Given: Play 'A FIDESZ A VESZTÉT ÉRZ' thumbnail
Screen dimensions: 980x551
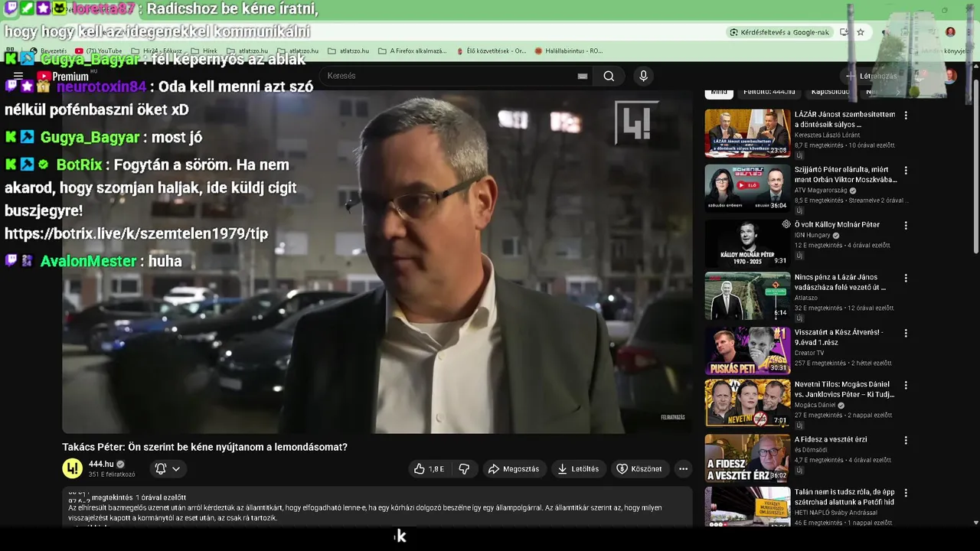Looking at the screenshot, I should (747, 458).
